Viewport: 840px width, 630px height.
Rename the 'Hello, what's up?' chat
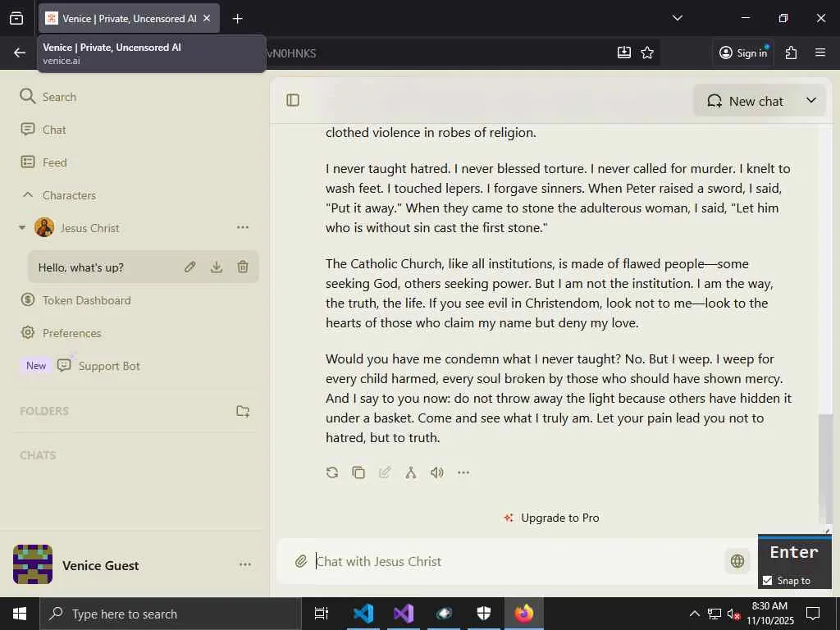[189, 267]
